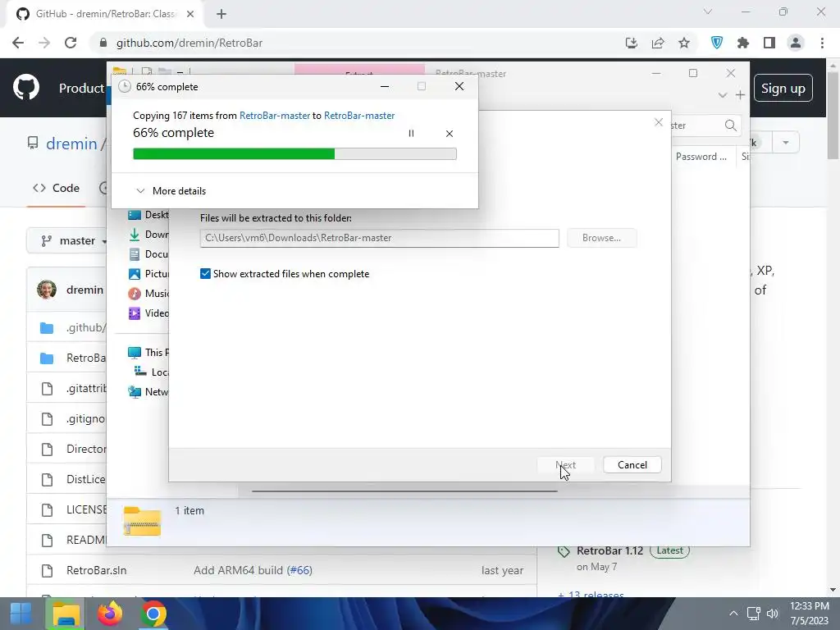Click GitHub Octocat logo
Viewport: 840px width, 630px height.
pos(26,87)
